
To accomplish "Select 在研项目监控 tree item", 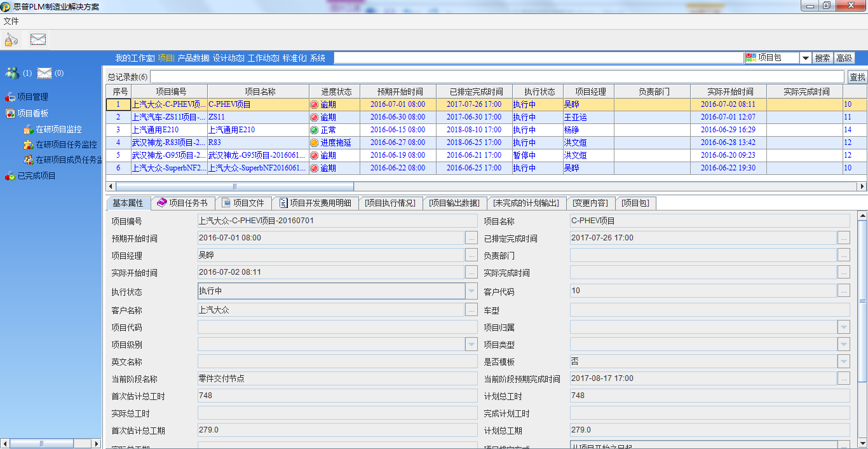I will coord(58,129).
